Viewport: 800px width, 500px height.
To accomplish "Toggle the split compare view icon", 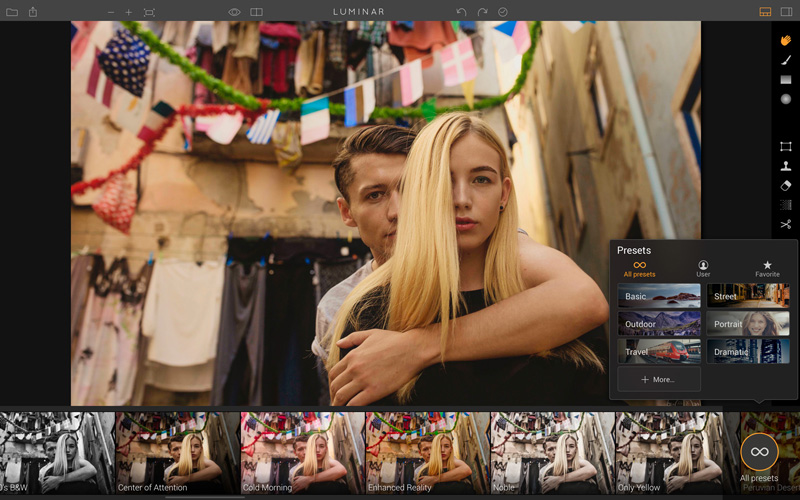I will [256, 12].
